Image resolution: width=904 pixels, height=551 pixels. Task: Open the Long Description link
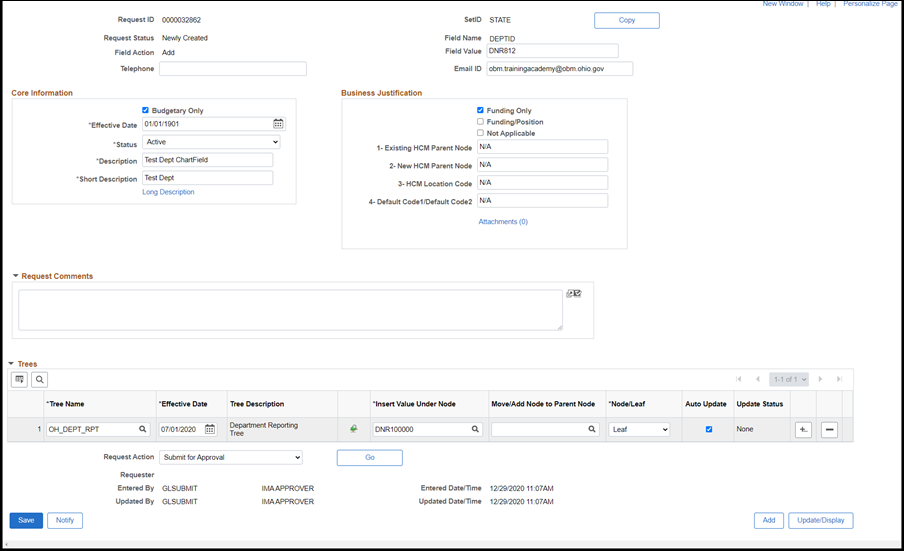click(168, 192)
